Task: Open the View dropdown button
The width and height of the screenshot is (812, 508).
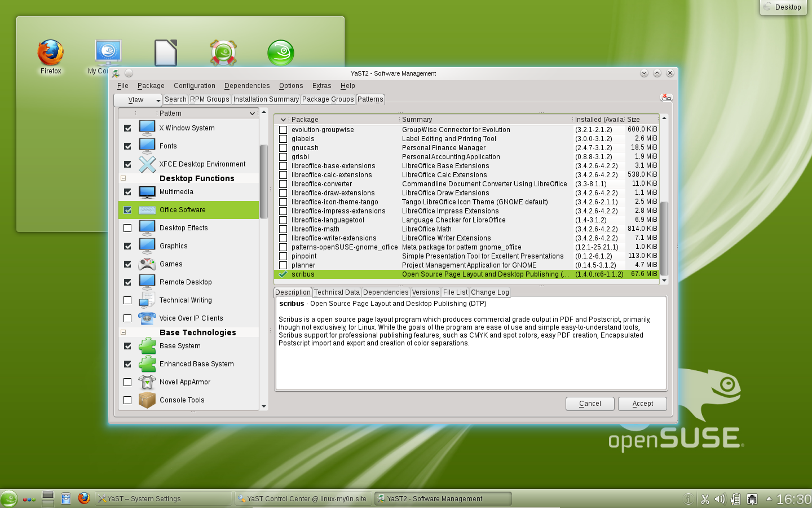Action: 139,100
